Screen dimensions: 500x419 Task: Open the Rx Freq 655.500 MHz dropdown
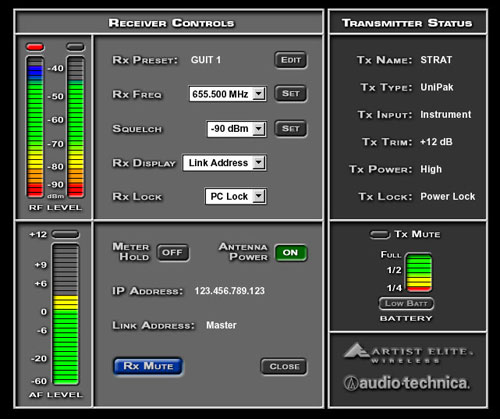(x=228, y=94)
